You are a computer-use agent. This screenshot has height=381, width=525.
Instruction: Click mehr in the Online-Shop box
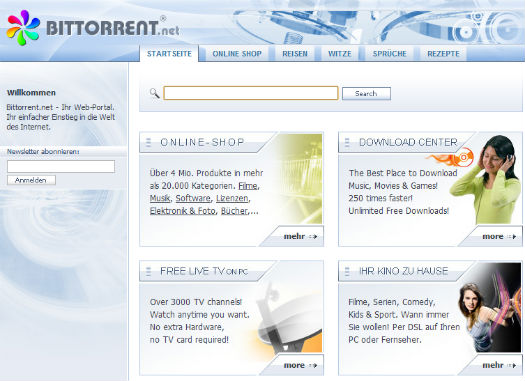(300, 237)
